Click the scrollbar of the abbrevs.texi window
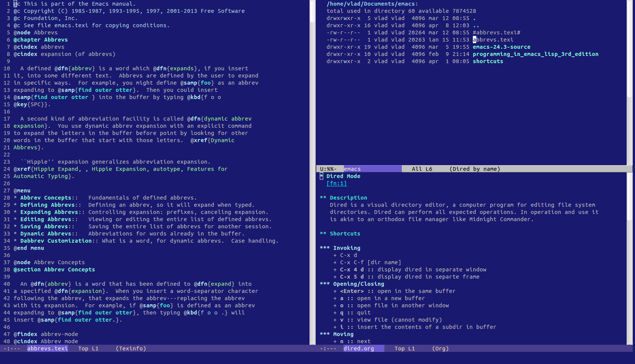 click(313, 172)
